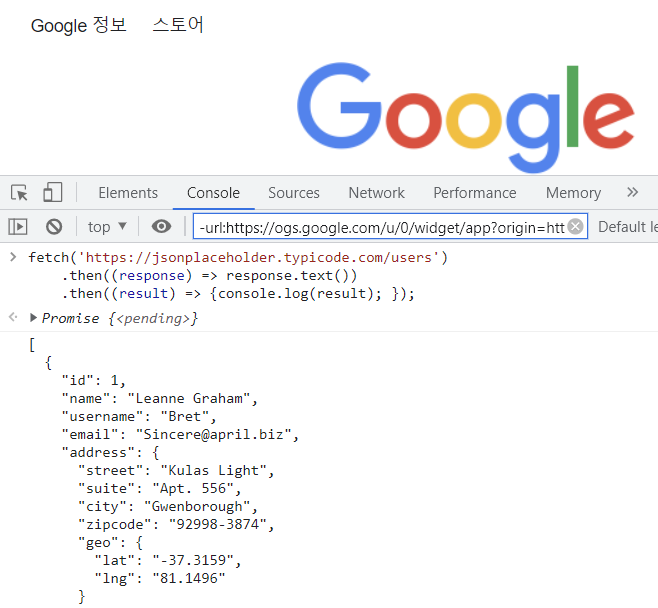Create live expression with the eye icon

click(x=162, y=227)
